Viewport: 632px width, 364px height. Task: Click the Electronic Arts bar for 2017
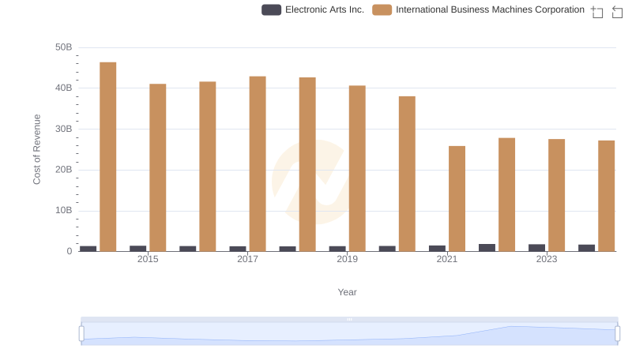coord(238,249)
